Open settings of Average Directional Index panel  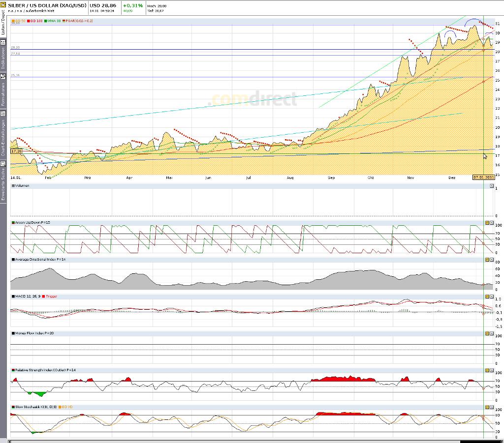click(x=487, y=260)
